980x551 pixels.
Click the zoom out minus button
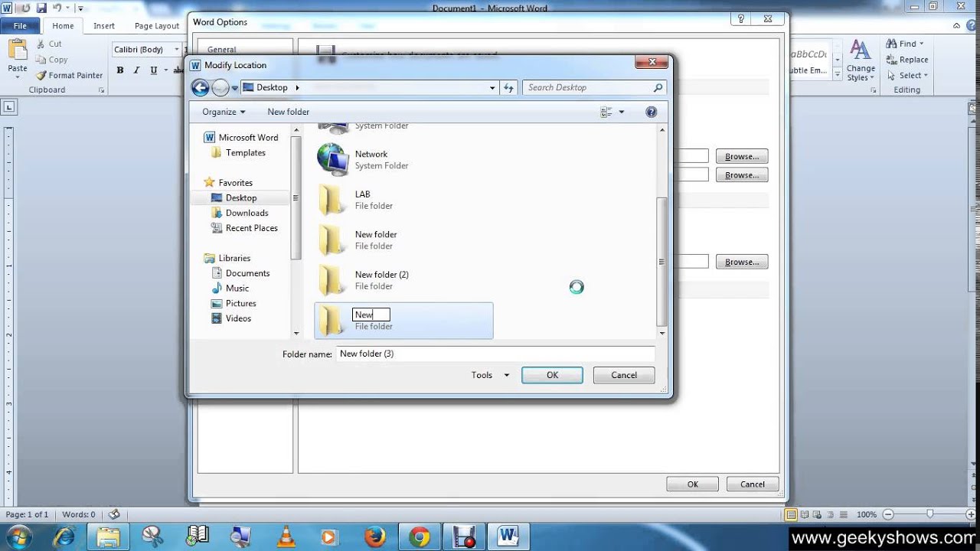point(888,514)
